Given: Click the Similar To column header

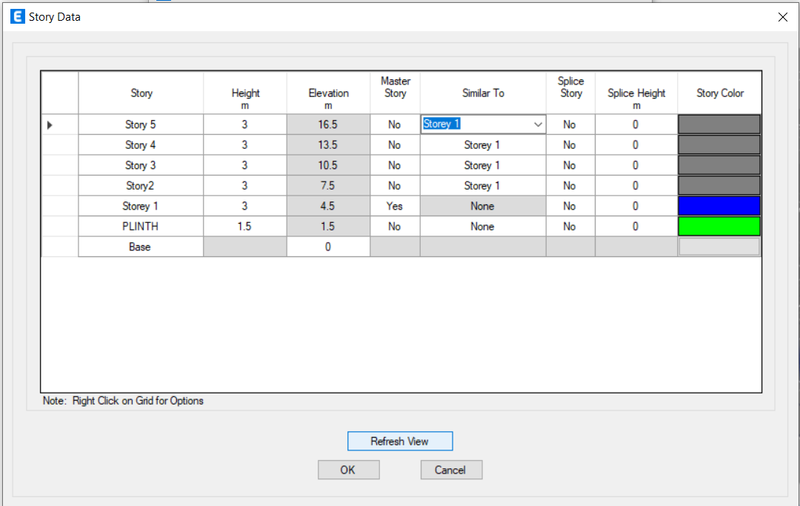Looking at the screenshot, I should tap(483, 93).
